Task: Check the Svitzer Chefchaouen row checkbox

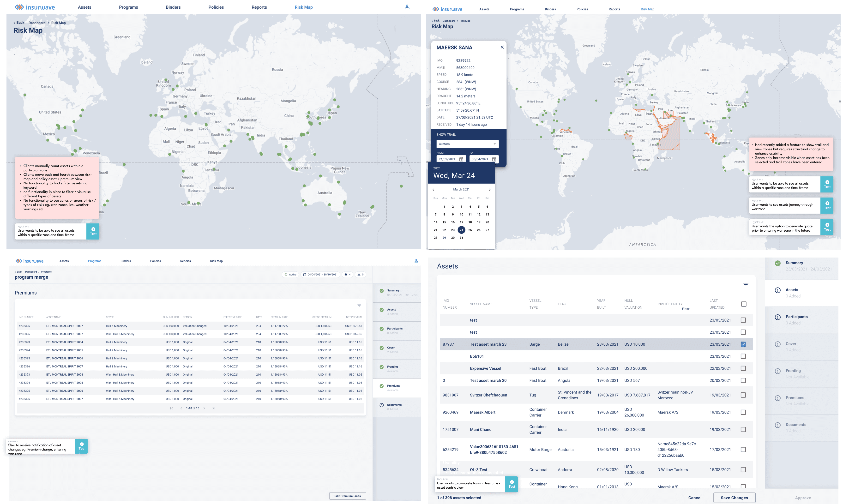Action: point(743,395)
